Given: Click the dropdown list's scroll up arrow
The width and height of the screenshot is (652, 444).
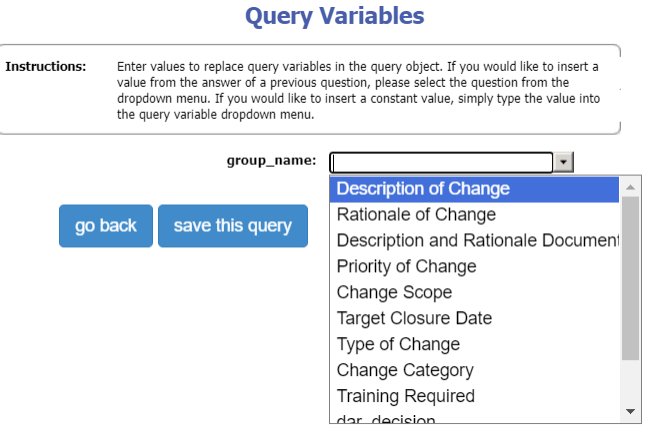Looking at the screenshot, I should click(x=630, y=187).
